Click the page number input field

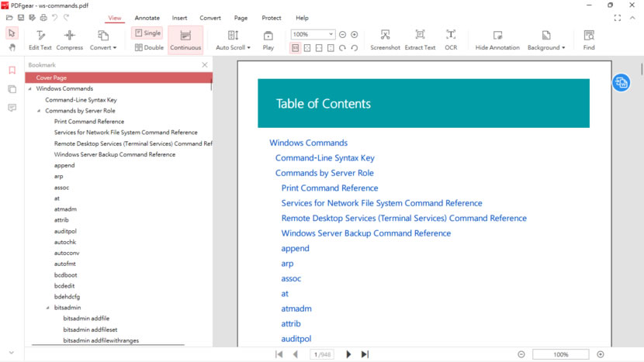coord(323,354)
